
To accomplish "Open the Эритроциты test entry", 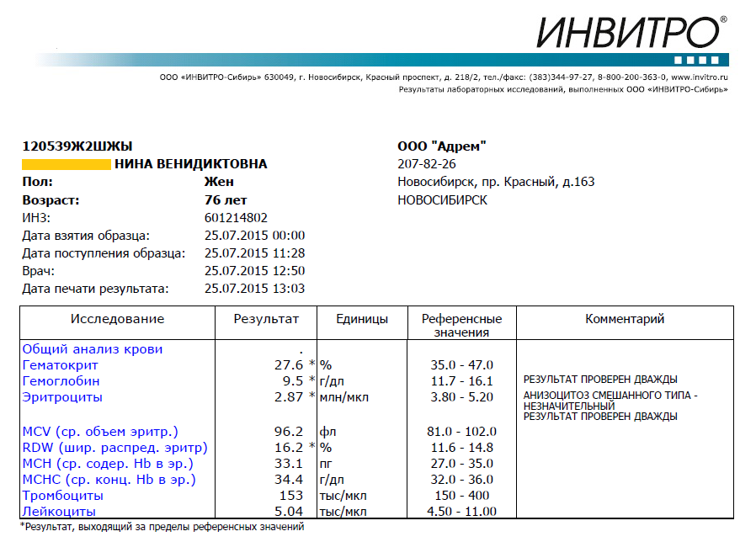I will pyautogui.click(x=62, y=396).
